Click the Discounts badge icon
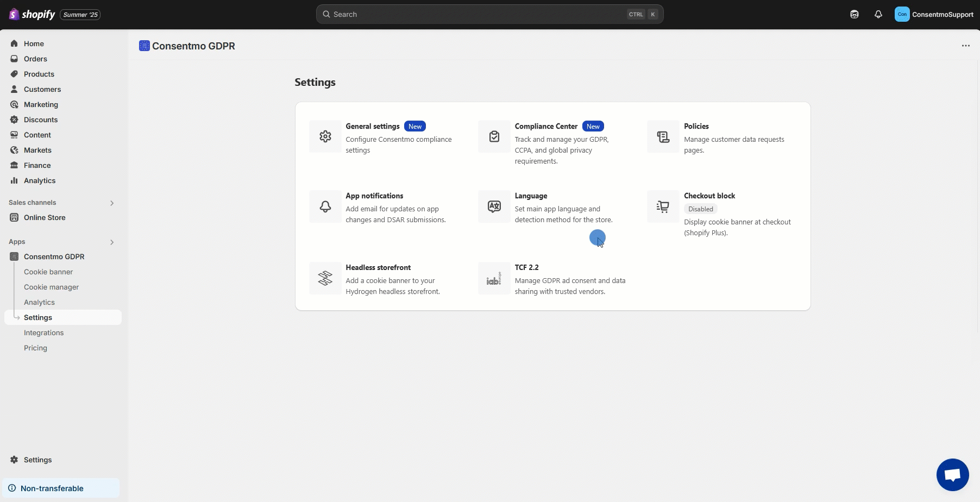The height and width of the screenshot is (502, 980). [x=14, y=120]
